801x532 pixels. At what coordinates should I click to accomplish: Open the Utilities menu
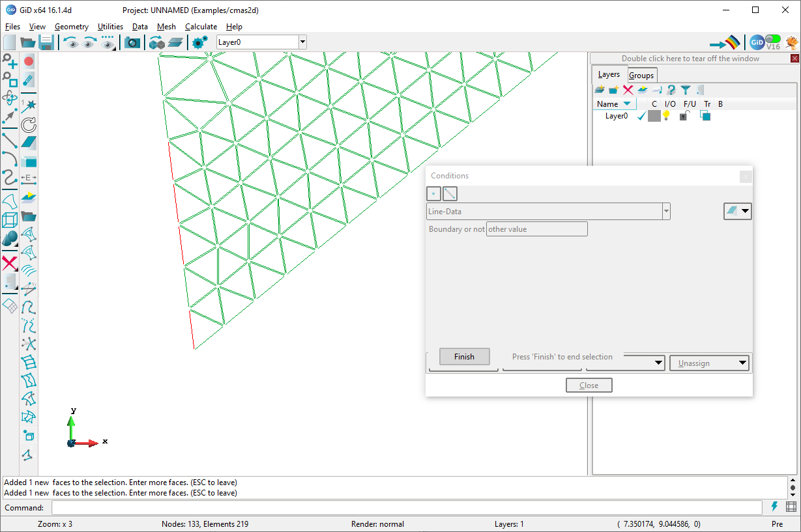(110, 27)
